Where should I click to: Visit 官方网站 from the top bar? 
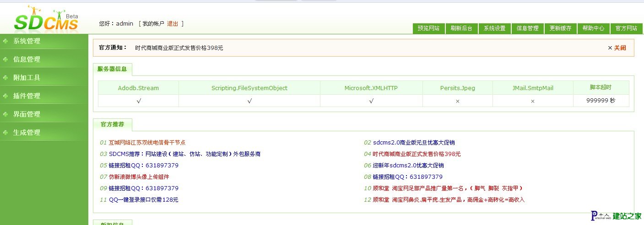click(x=626, y=28)
